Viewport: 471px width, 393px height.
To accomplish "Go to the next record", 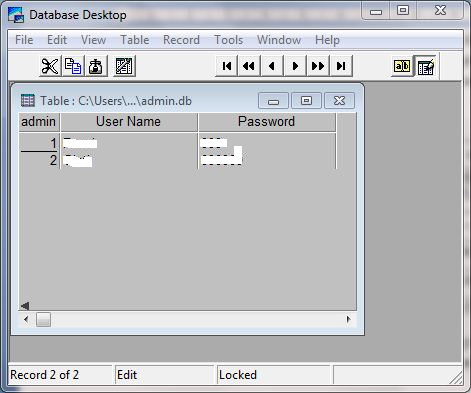I will click(x=295, y=66).
